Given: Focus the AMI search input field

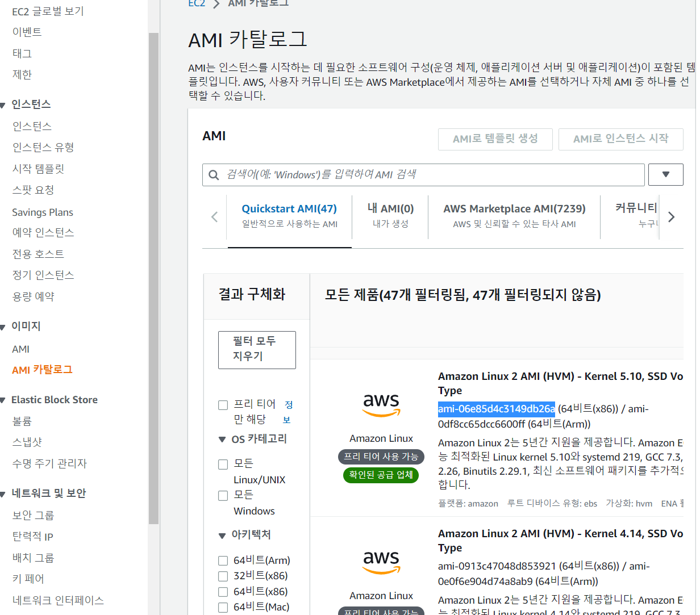Looking at the screenshot, I should (x=423, y=174).
